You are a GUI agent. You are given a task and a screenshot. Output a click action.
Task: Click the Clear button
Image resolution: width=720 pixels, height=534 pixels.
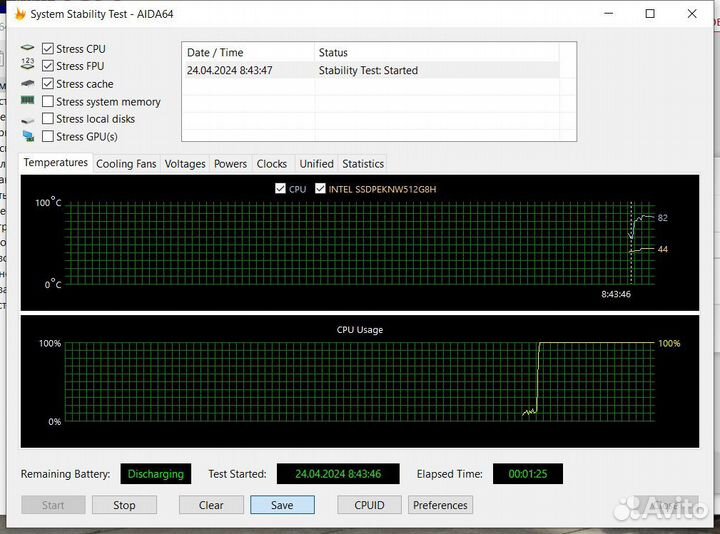(x=211, y=505)
